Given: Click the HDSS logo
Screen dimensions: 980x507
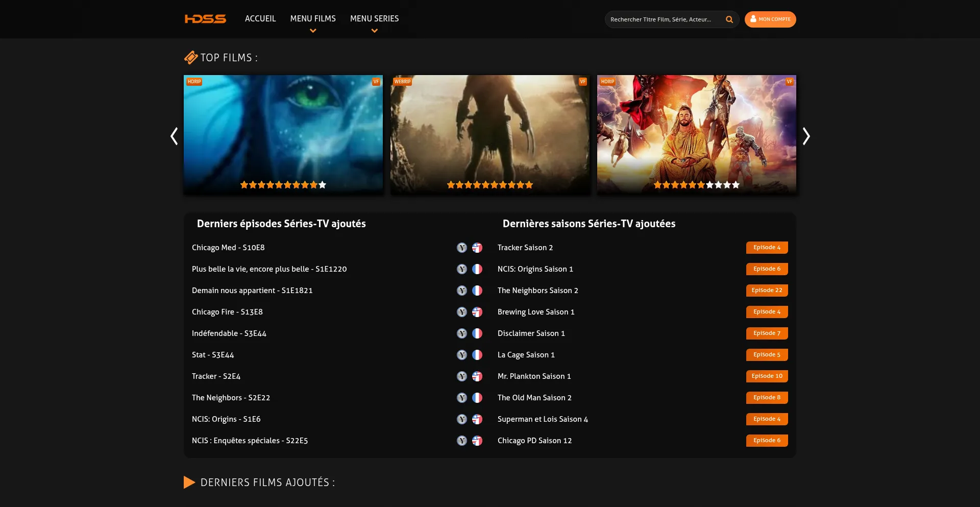Looking at the screenshot, I should 205,19.
